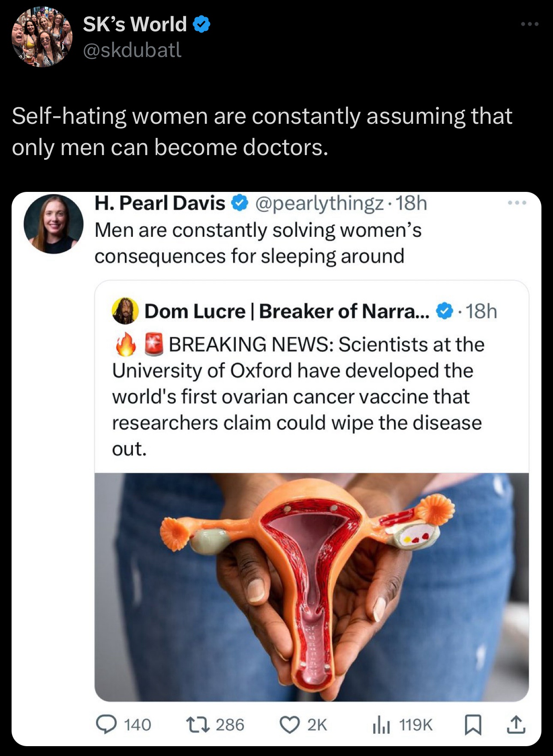Click SK's World verified badge
The height and width of the screenshot is (756, 553).
coord(201,24)
